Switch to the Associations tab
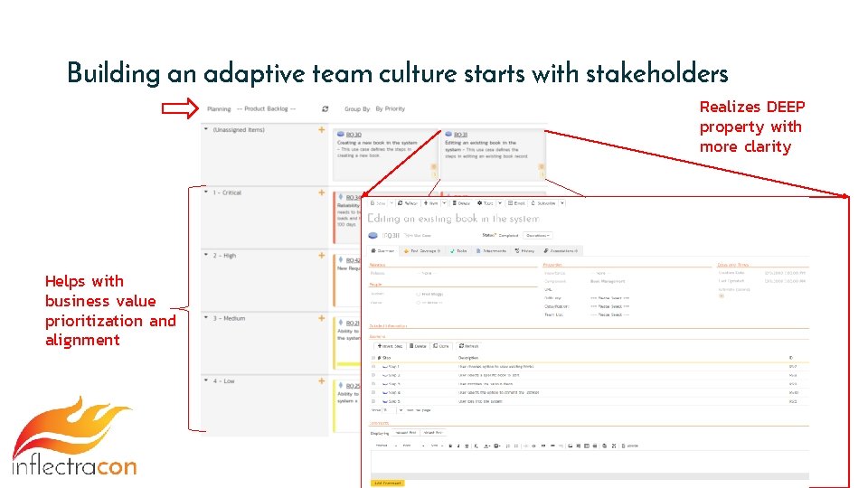Image resolution: width=868 pixels, height=488 pixels. tap(561, 251)
